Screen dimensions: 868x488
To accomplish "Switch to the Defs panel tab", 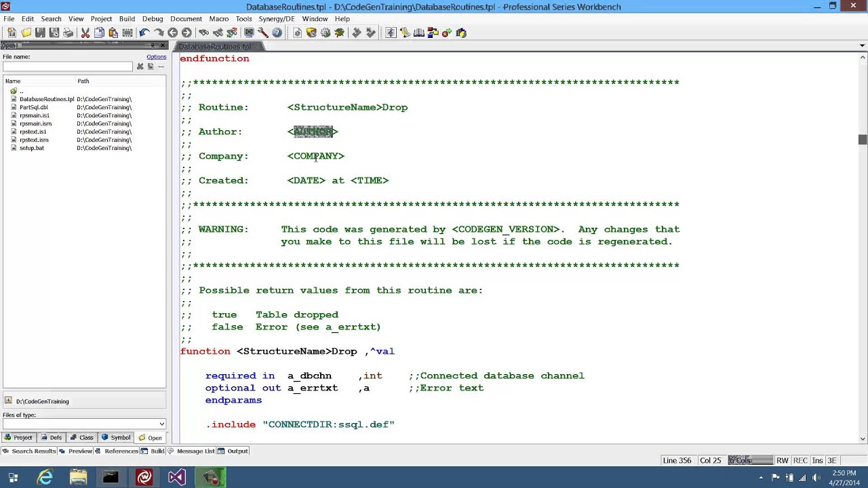I will pyautogui.click(x=51, y=438).
